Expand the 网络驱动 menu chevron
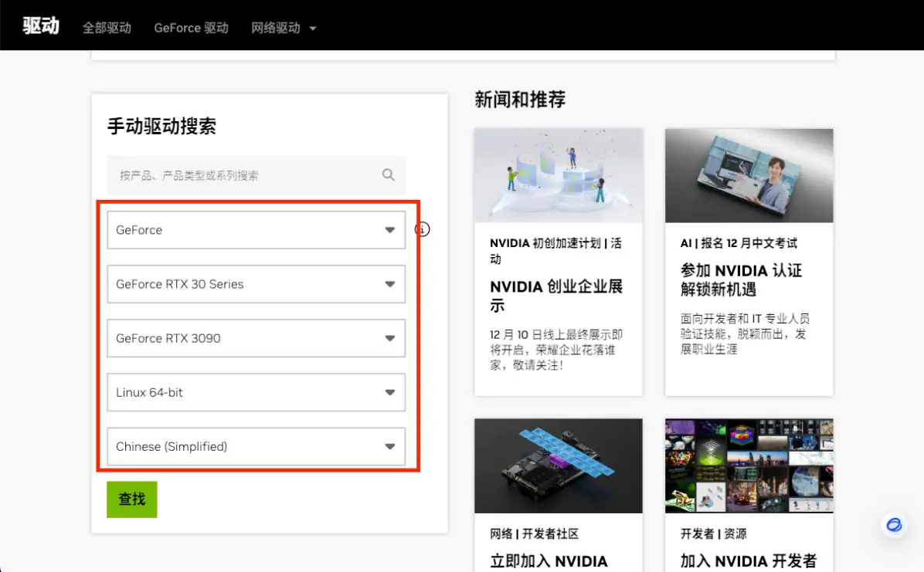This screenshot has width=924, height=572. pos(312,28)
